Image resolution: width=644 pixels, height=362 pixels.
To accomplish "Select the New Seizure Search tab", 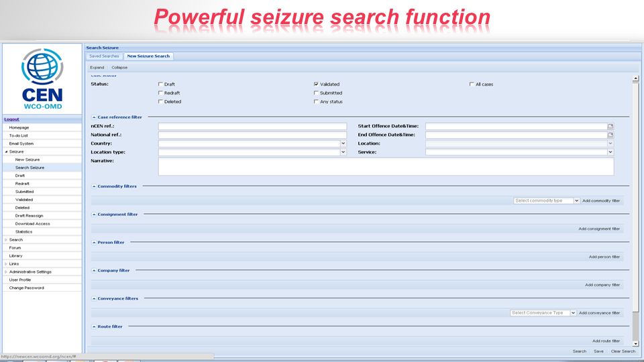I will point(148,56).
